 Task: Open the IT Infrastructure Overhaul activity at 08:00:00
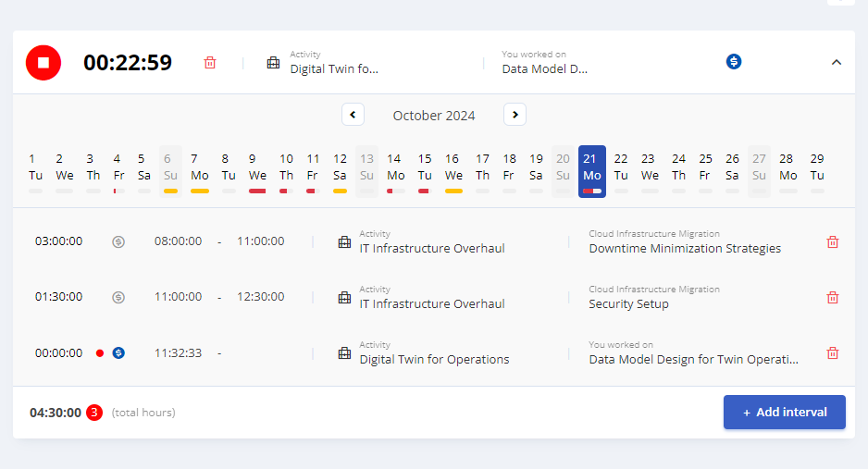tap(431, 248)
